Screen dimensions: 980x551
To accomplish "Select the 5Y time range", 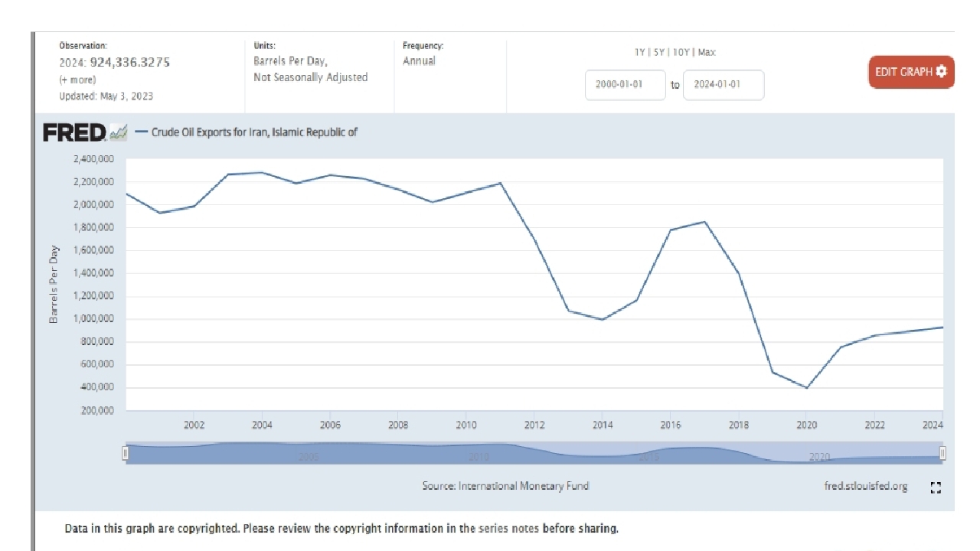I will (x=658, y=52).
